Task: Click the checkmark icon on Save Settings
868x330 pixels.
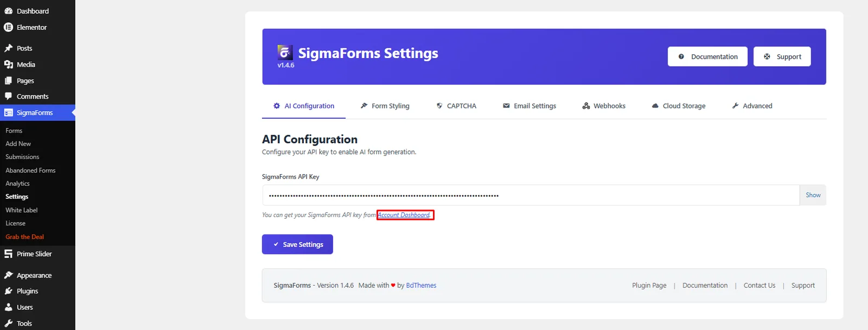Action: [276, 244]
